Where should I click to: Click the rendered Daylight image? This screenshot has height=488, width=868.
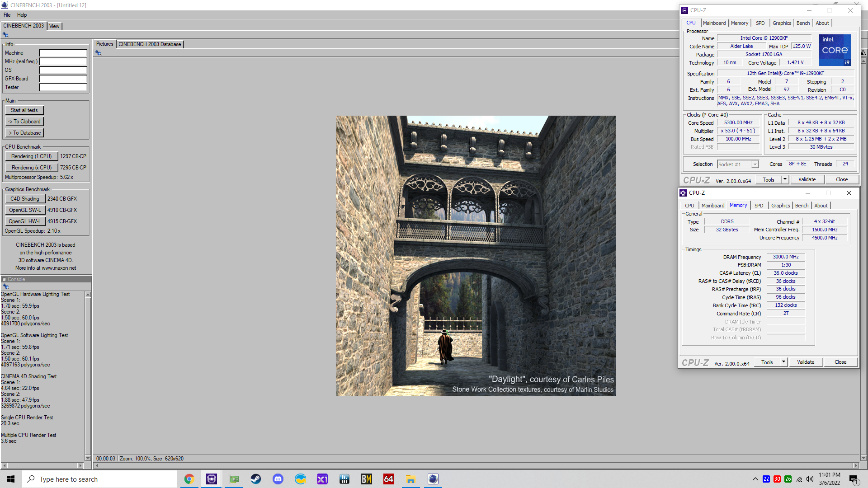click(x=476, y=256)
